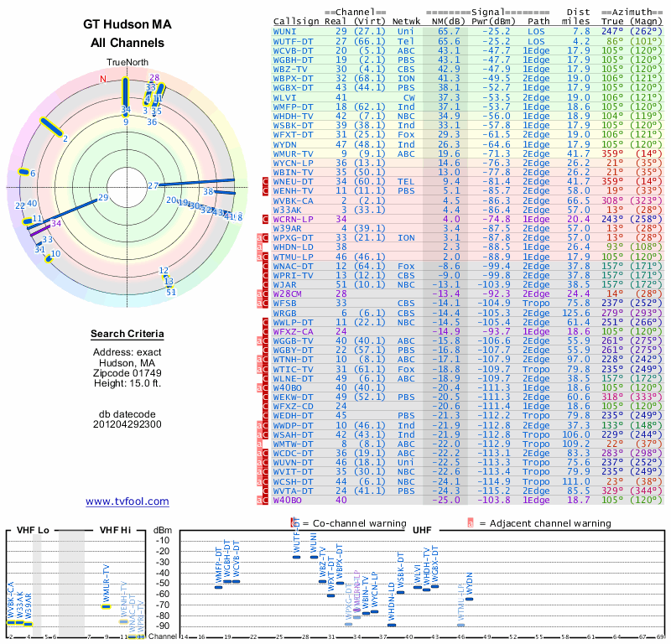The image size is (671, 644).
Task: Click the WVBK-CA bar in VHF Lo chart
Action: (x=11, y=622)
